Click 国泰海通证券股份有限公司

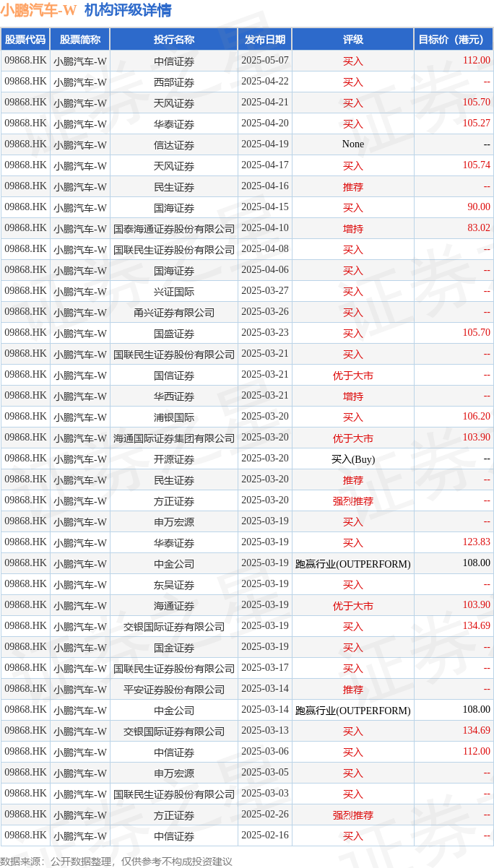click(174, 229)
